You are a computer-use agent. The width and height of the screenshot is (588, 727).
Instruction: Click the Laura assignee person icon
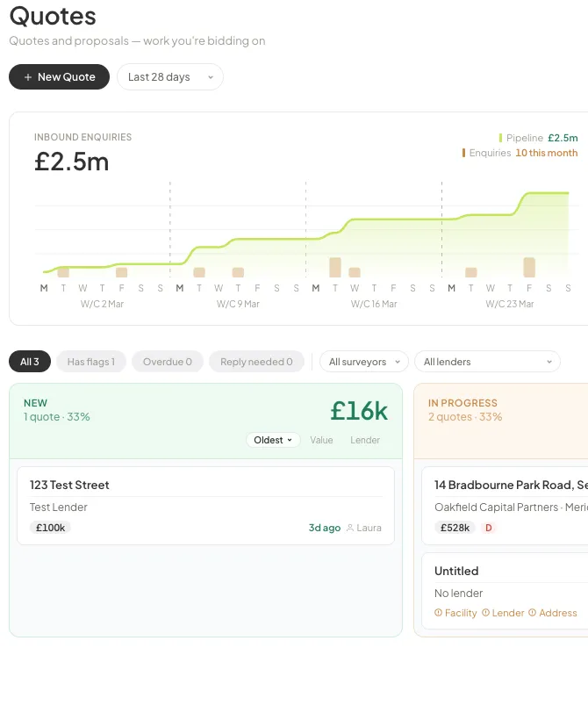(350, 528)
